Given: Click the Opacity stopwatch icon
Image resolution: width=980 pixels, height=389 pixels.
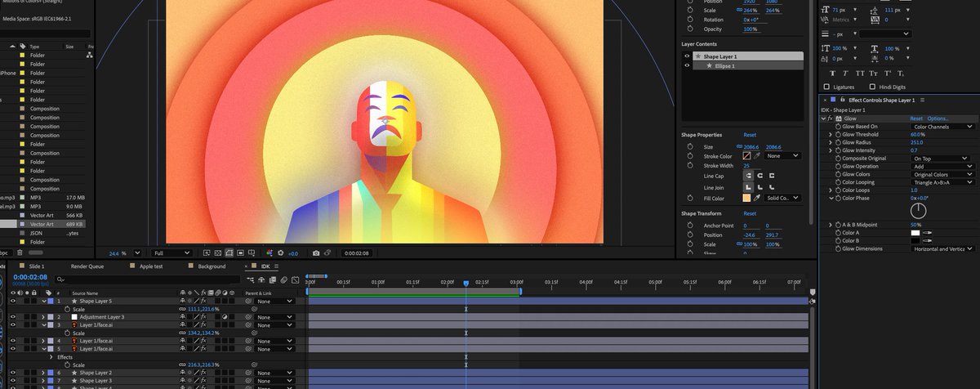Looking at the screenshot, I should coord(689,29).
